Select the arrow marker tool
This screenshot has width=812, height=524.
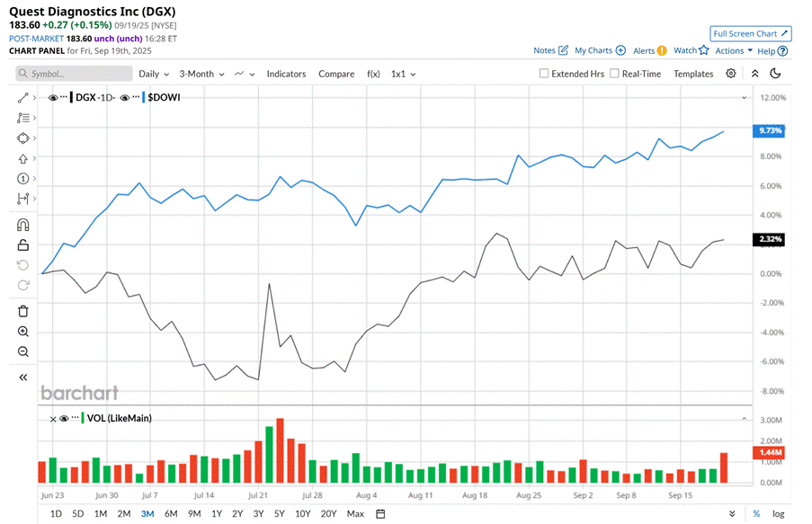point(22,158)
